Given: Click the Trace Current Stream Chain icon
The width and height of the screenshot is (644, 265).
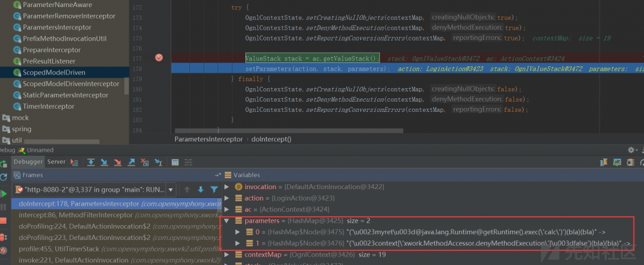Looking at the screenshot, I should point(187,162).
